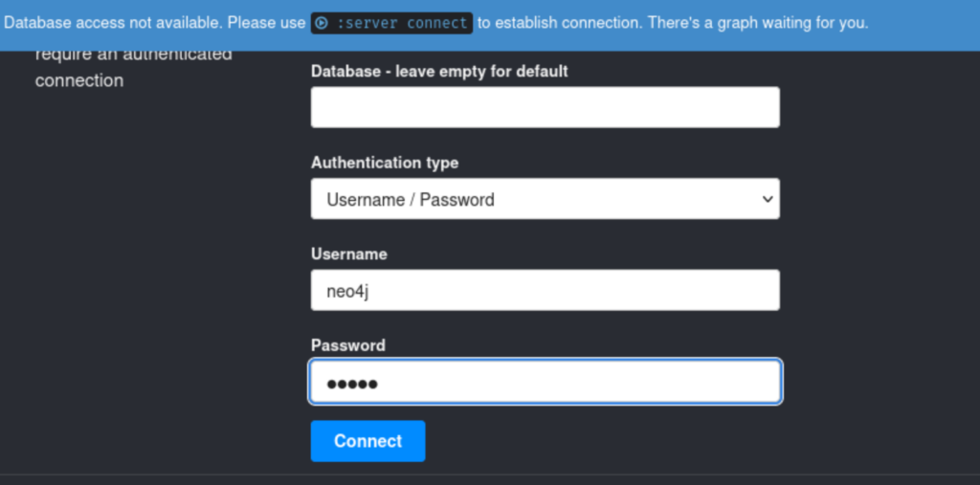Click the Username field label
Screen dimensions: 980x485
point(348,254)
